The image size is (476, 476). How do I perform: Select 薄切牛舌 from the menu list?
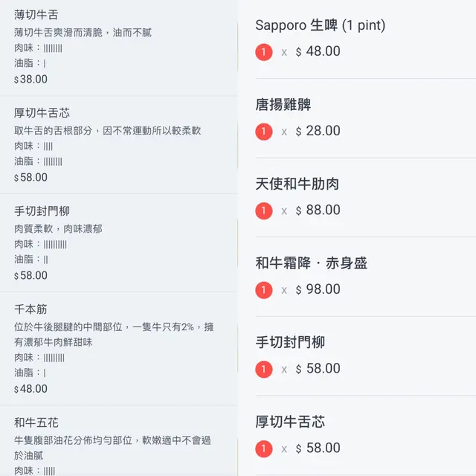(119, 48)
